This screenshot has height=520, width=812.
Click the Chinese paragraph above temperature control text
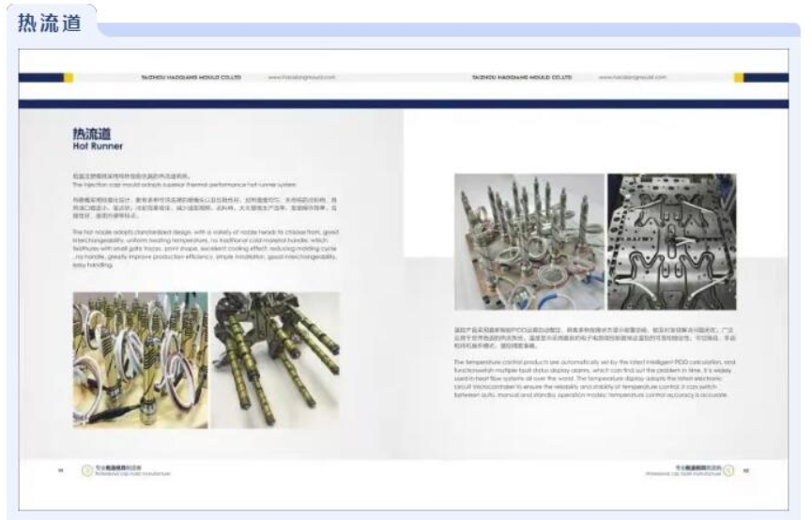[591, 338]
